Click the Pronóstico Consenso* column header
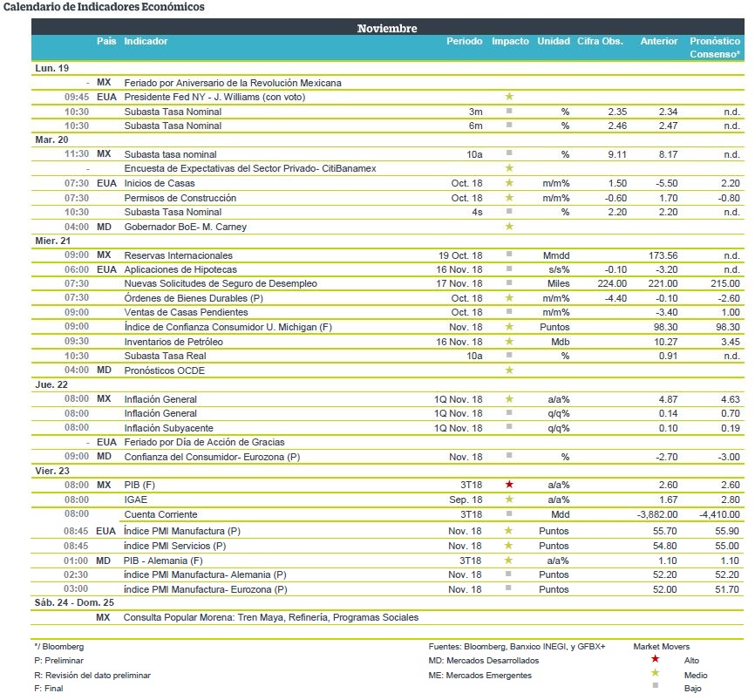The width and height of the screenshot is (755, 700). [715, 47]
